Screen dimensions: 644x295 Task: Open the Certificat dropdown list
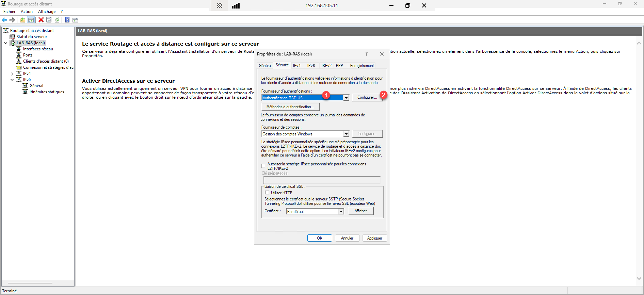(341, 212)
